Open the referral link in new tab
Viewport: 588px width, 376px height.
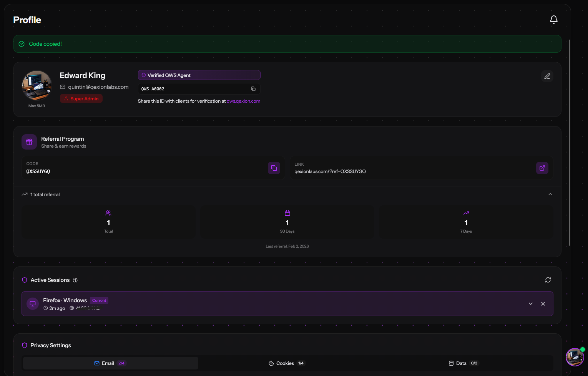542,168
